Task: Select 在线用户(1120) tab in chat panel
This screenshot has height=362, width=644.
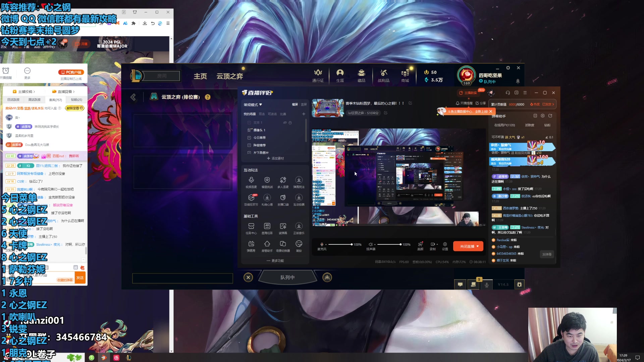Action: (x=504, y=125)
